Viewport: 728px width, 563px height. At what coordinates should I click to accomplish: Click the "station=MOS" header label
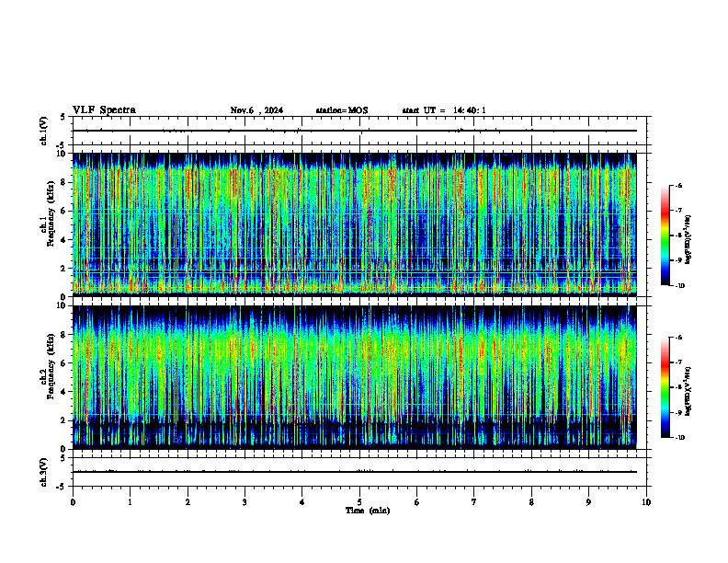(342, 110)
